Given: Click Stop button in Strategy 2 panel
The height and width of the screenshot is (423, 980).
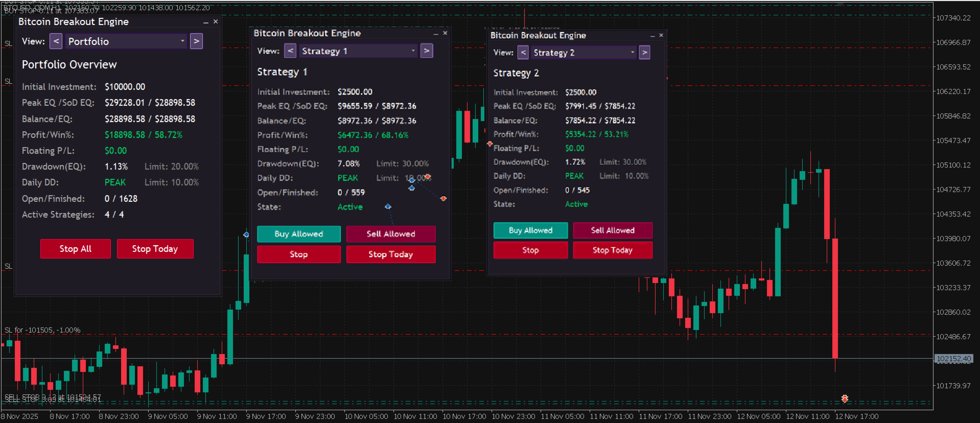Looking at the screenshot, I should 530,250.
